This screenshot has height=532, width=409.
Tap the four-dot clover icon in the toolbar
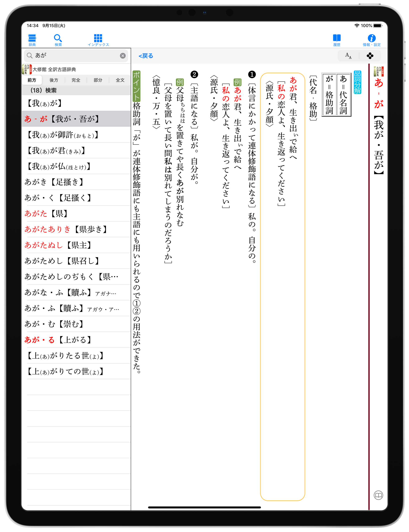click(x=370, y=56)
